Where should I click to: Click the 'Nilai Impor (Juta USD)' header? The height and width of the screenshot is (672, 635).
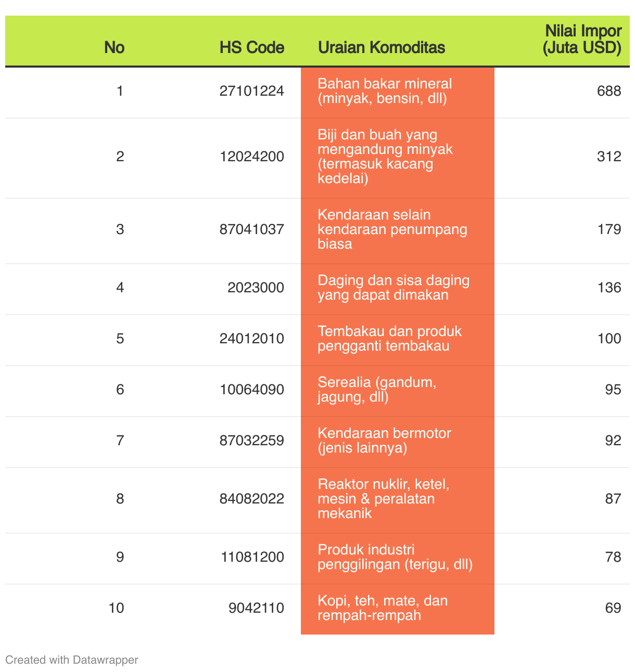pyautogui.click(x=583, y=39)
